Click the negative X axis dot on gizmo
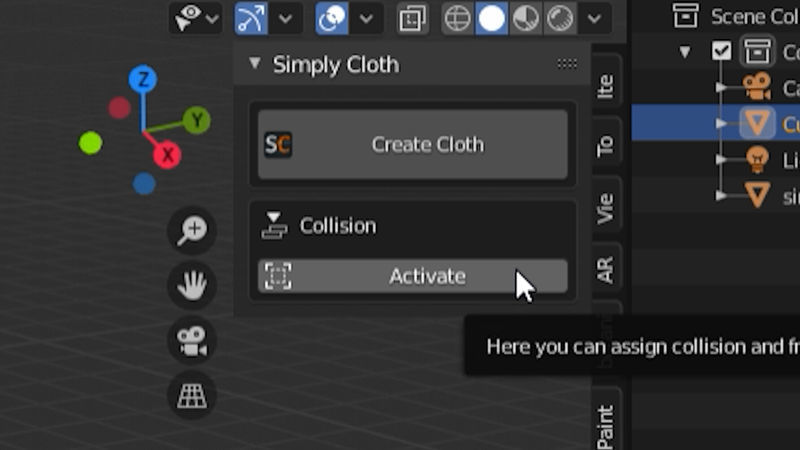The image size is (800, 450). [119, 108]
